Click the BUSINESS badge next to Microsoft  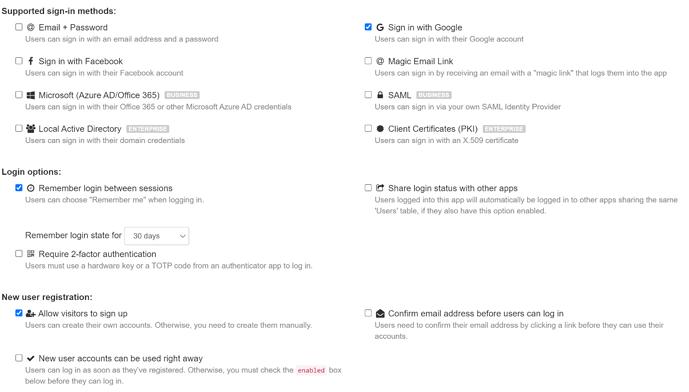(182, 95)
